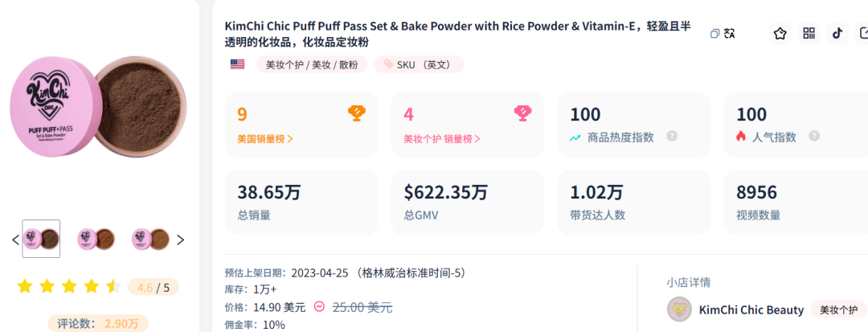Viewport: 868px width, 332px height.
Task: Click the SKU (英文) tag
Action: click(419, 64)
